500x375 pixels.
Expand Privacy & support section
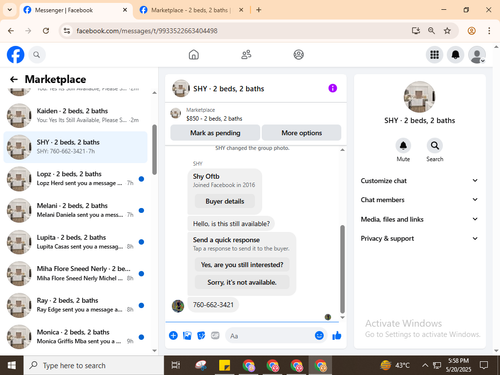coord(419,238)
